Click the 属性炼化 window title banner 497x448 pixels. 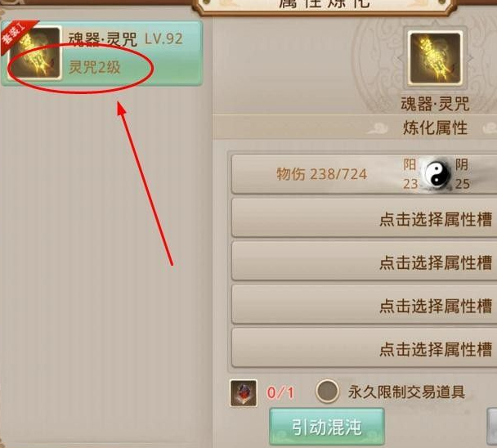pos(325,4)
